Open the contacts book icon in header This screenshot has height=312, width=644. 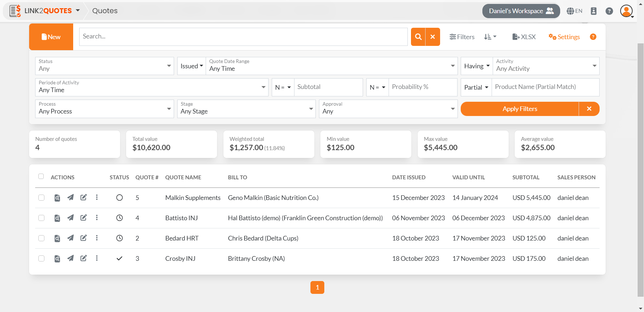point(594,11)
